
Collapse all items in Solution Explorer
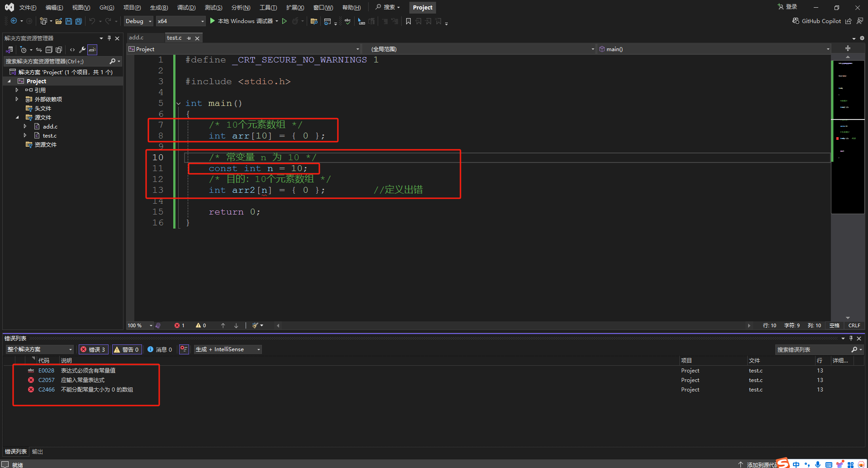[49, 50]
